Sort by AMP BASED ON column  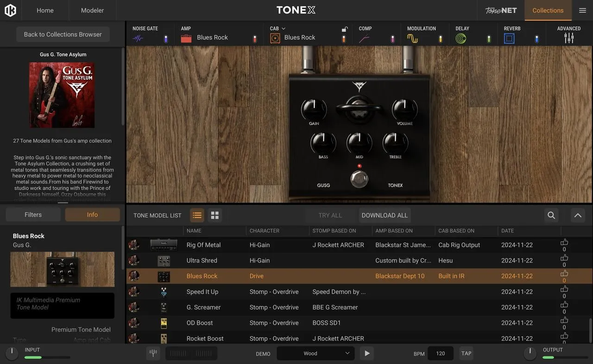(x=394, y=231)
